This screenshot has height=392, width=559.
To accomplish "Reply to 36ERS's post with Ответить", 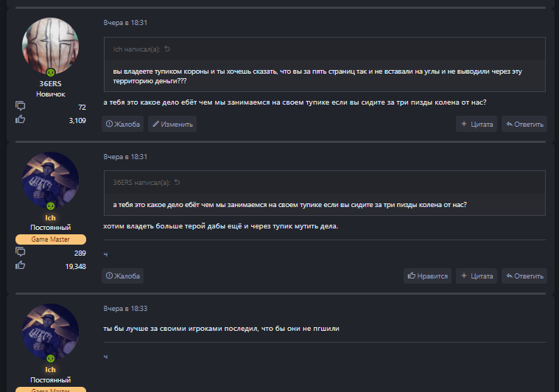I will [524, 124].
